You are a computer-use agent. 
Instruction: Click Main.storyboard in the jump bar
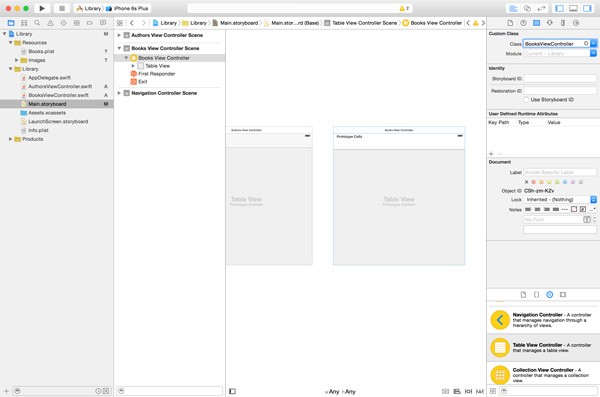(235, 23)
